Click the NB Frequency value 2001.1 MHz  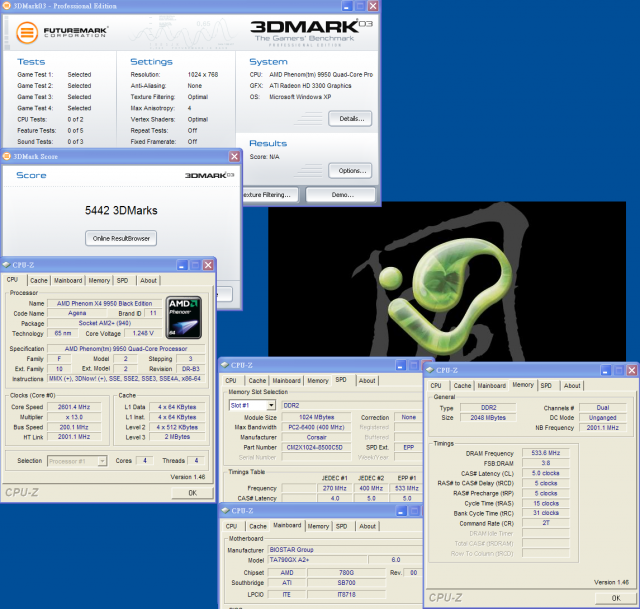[603, 428]
